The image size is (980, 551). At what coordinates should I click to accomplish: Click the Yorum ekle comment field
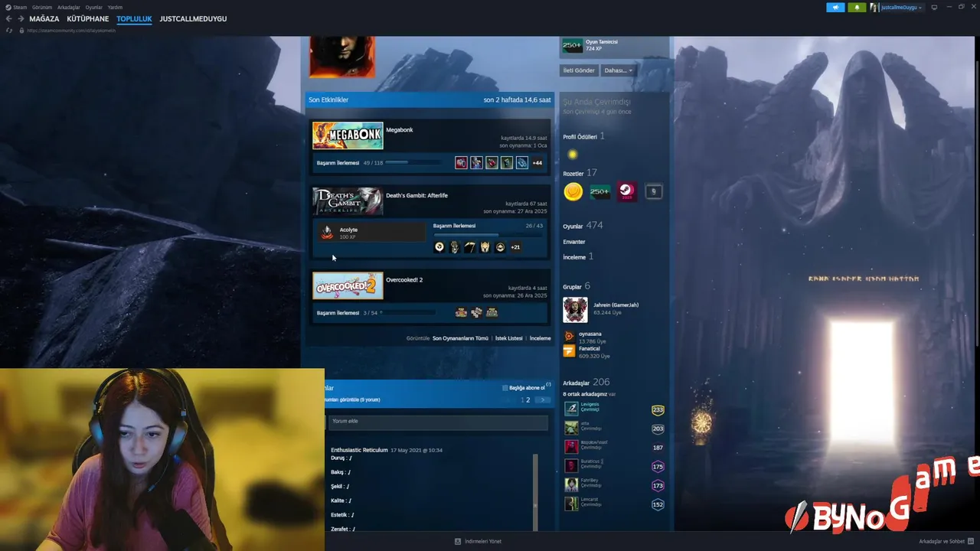point(438,422)
